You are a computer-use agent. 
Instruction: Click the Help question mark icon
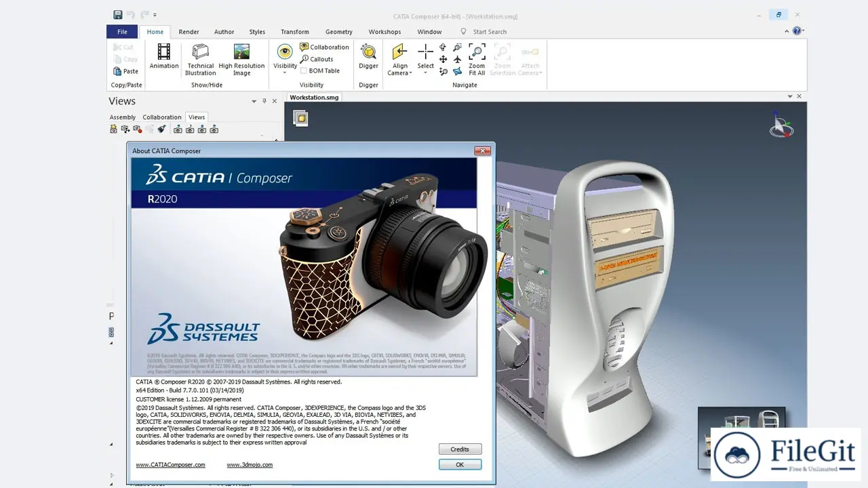(x=797, y=31)
